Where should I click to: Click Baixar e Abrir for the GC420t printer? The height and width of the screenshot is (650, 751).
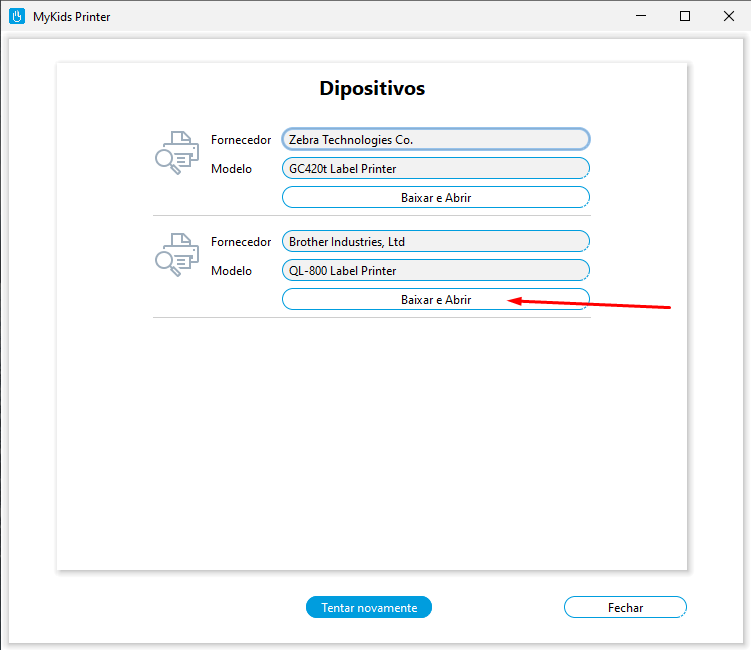click(x=436, y=197)
